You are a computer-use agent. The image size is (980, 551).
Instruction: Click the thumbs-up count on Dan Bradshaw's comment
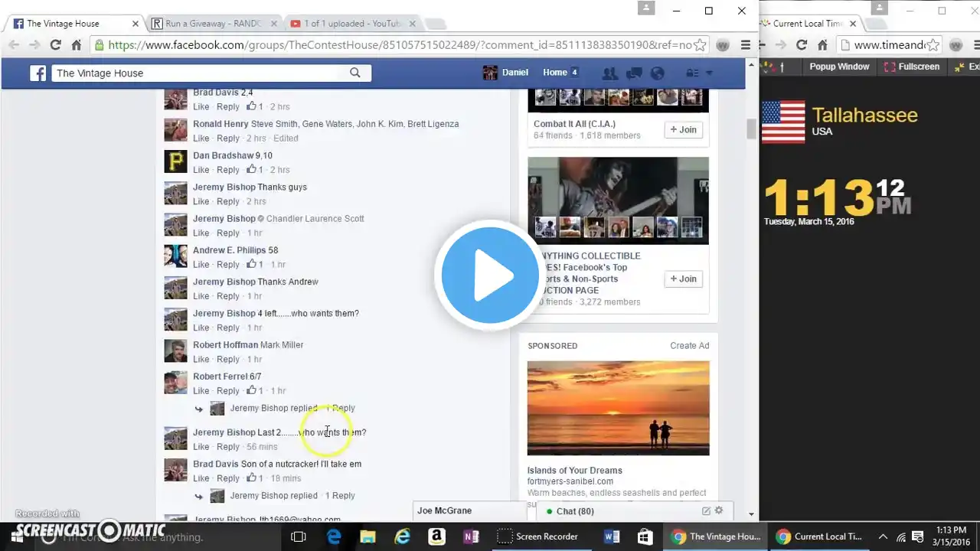[x=254, y=170]
